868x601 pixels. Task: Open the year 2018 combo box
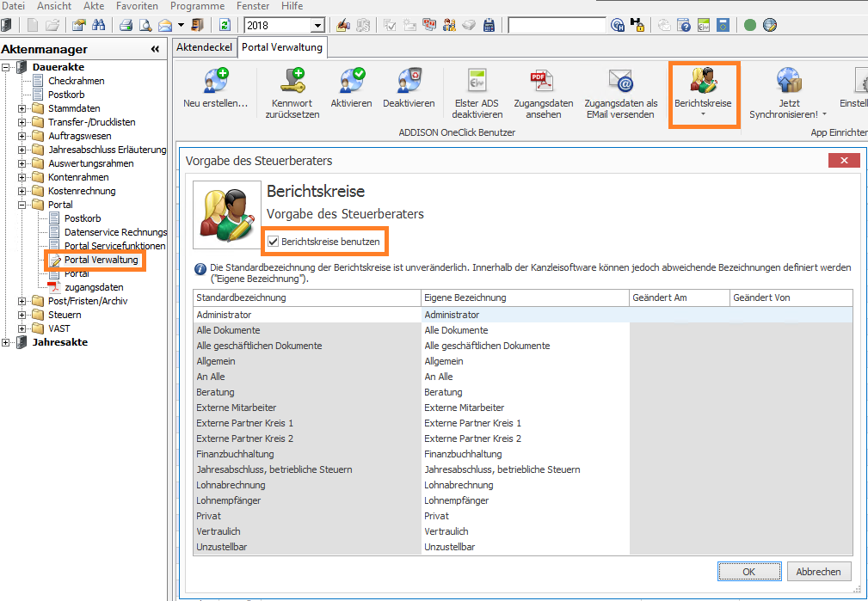point(284,26)
